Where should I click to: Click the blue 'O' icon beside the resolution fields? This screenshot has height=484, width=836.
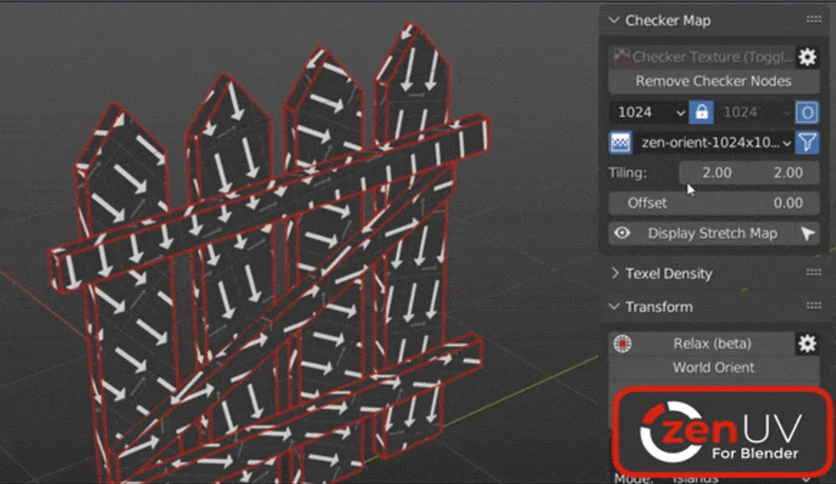pos(807,112)
